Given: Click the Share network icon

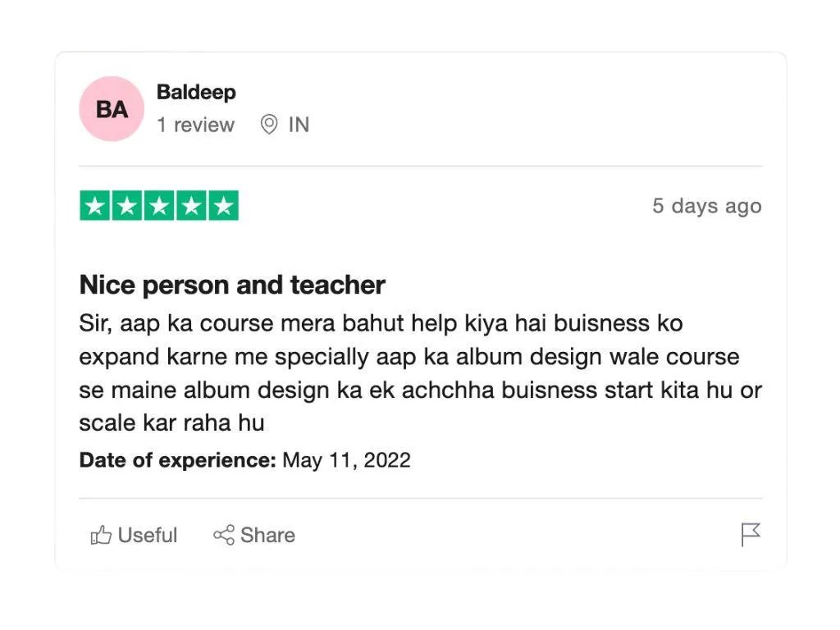Looking at the screenshot, I should click(224, 535).
